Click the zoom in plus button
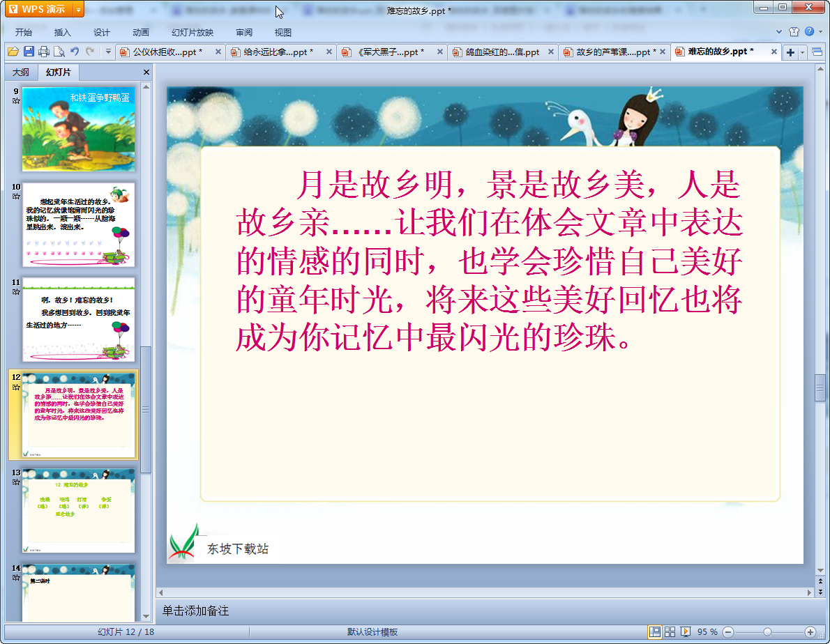 click(x=810, y=631)
